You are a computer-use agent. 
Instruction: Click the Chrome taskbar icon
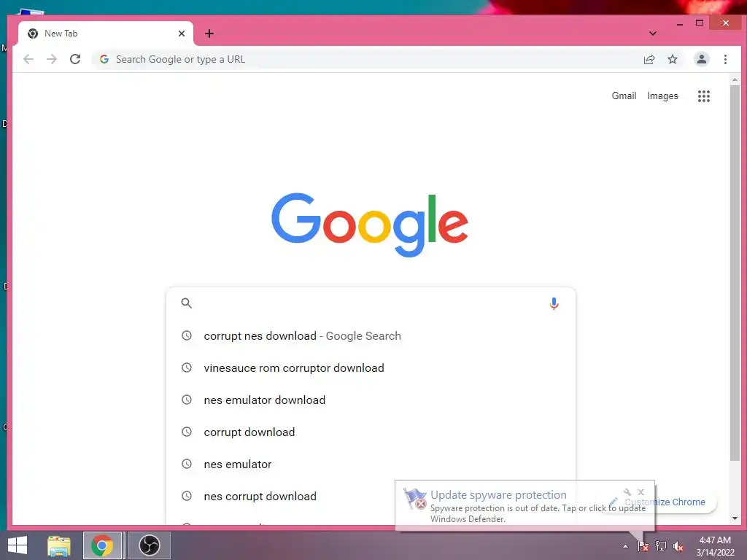[102, 545]
